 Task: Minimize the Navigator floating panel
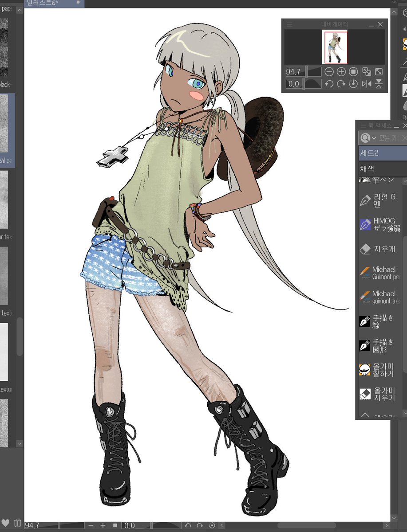371,25
